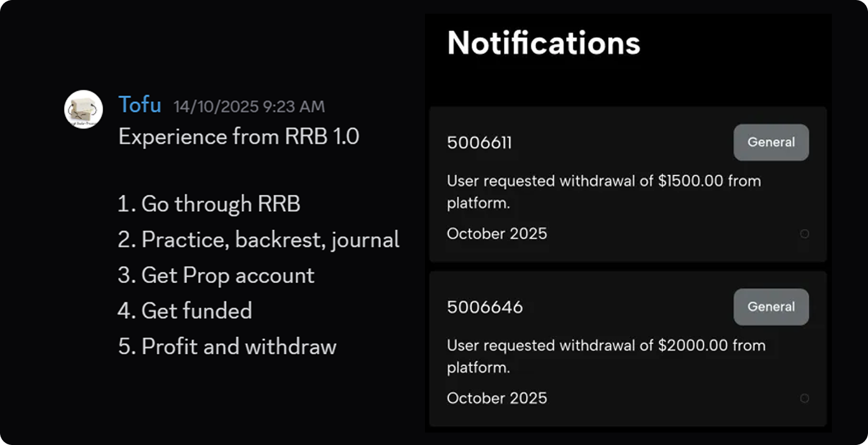This screenshot has width=868, height=445.
Task: Click the "4. Get funded" list item
Action: [185, 311]
